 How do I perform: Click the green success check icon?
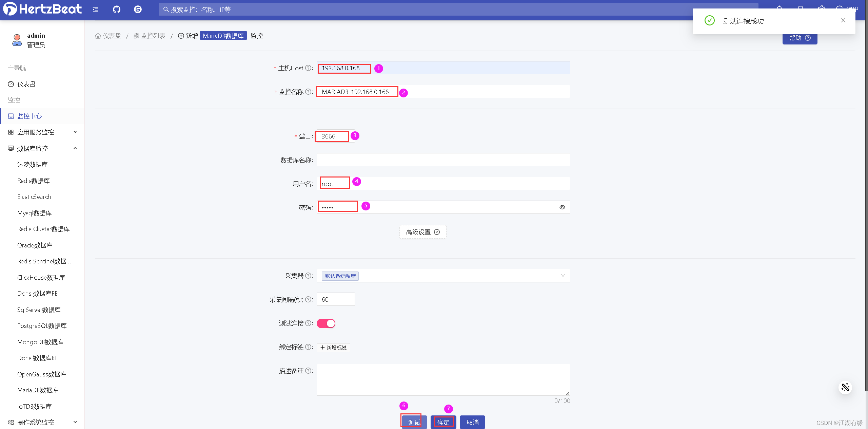(709, 20)
